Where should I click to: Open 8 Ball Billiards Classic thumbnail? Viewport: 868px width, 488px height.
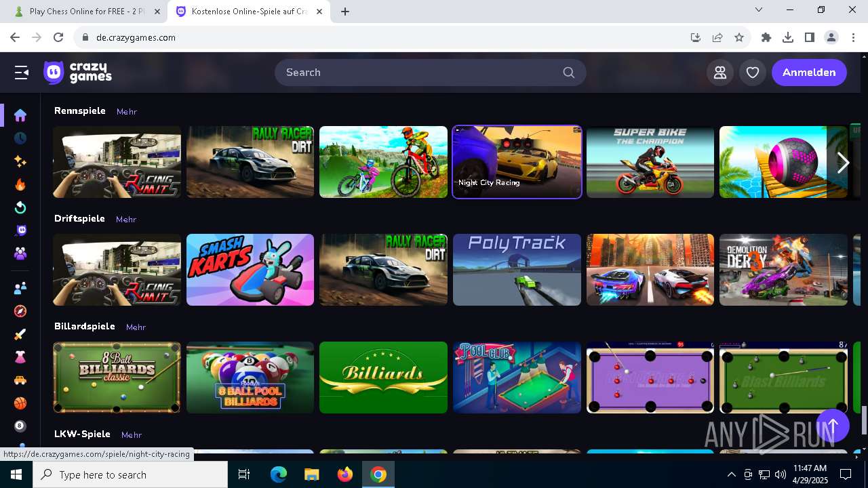[x=117, y=378]
